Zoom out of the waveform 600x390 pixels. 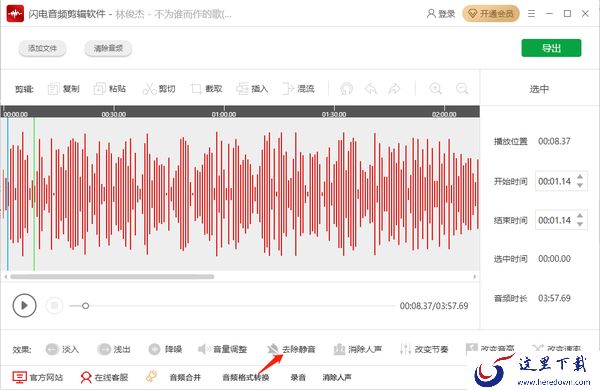[x=462, y=89]
